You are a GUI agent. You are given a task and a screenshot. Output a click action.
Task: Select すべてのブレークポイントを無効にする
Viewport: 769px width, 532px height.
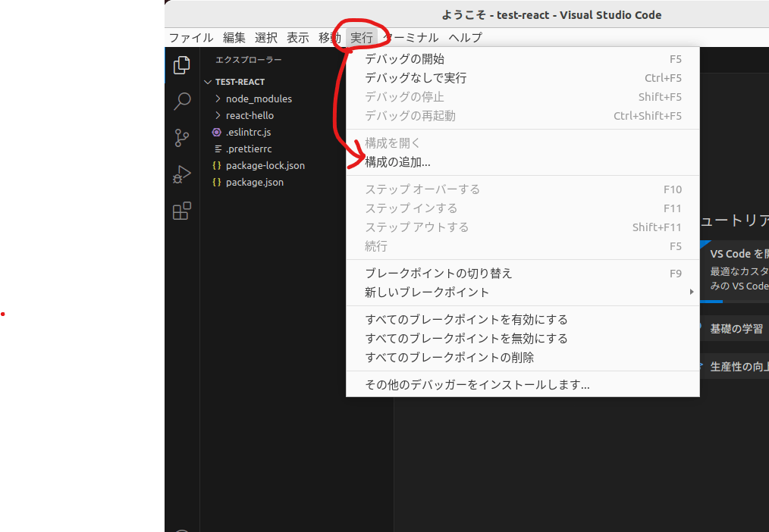click(x=523, y=339)
